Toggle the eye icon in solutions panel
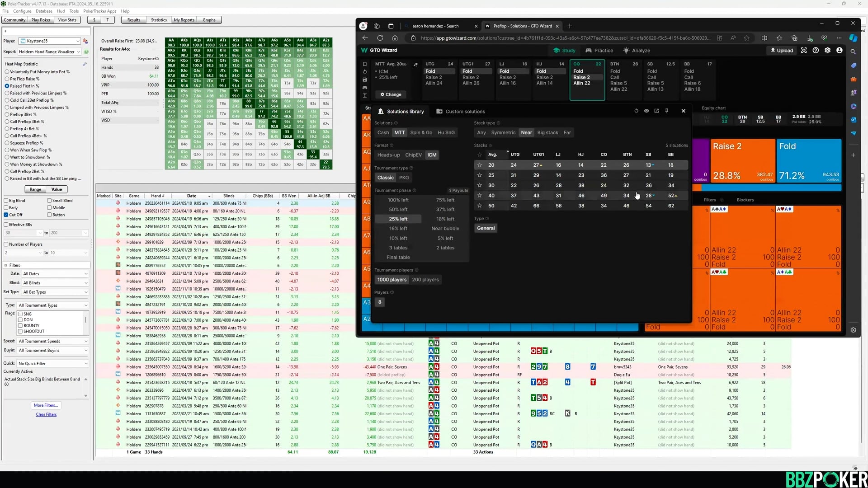868x488 pixels. pyautogui.click(x=646, y=111)
